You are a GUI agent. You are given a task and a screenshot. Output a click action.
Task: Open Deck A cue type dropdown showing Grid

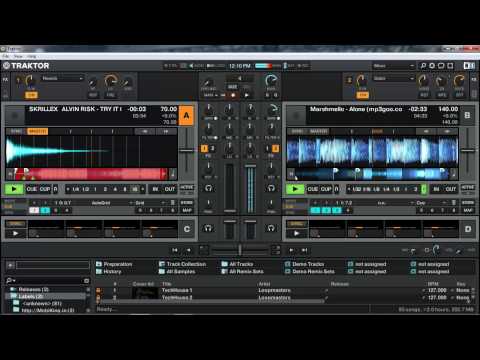pos(148,203)
